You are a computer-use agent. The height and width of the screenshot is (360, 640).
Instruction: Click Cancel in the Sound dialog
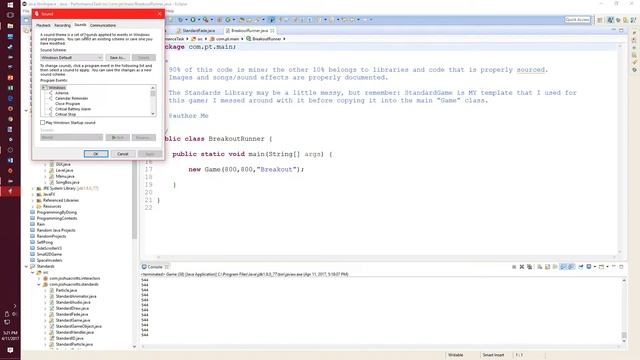tap(122, 154)
